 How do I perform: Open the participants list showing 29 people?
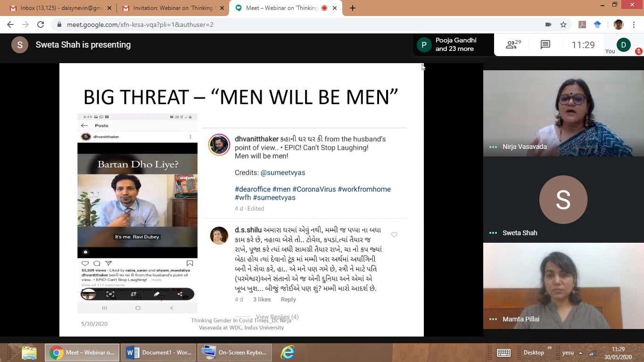[513, 45]
